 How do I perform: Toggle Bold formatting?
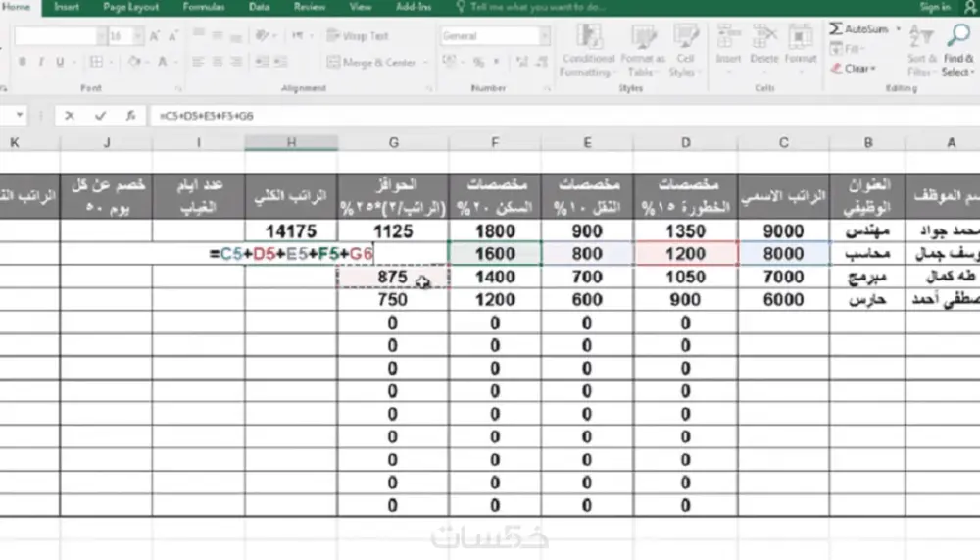click(x=23, y=62)
